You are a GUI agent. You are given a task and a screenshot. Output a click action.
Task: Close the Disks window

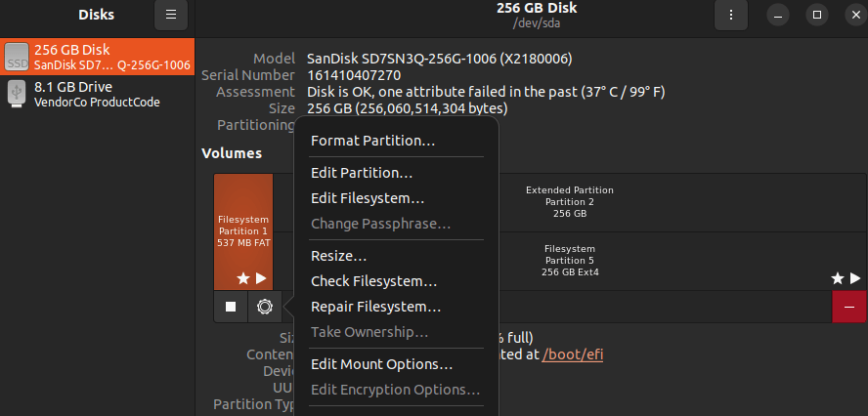coord(856,15)
